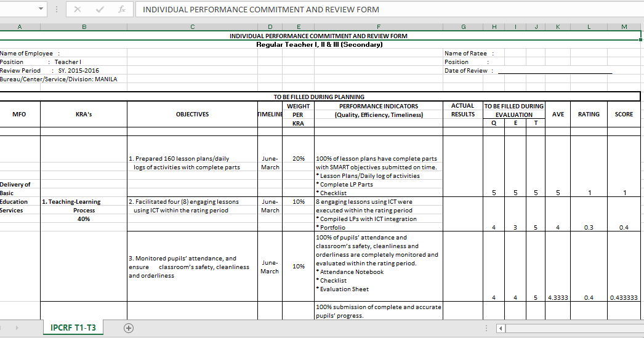
Task: Select the 0.433333 score cell
Action: click(x=624, y=297)
